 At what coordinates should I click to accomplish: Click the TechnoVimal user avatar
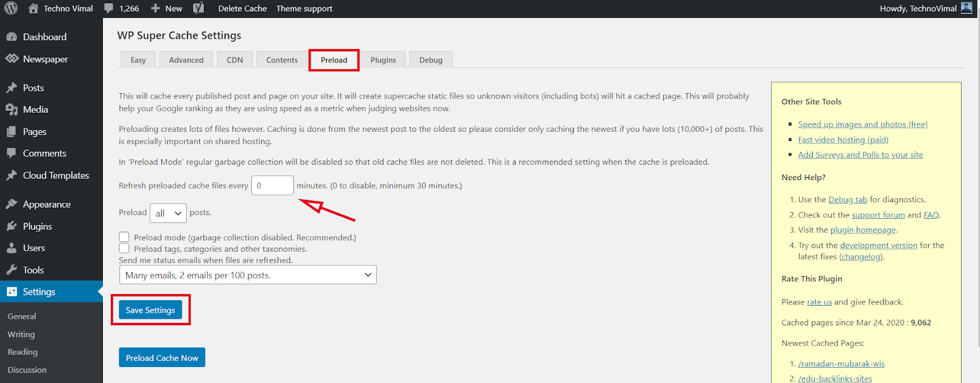[x=967, y=8]
